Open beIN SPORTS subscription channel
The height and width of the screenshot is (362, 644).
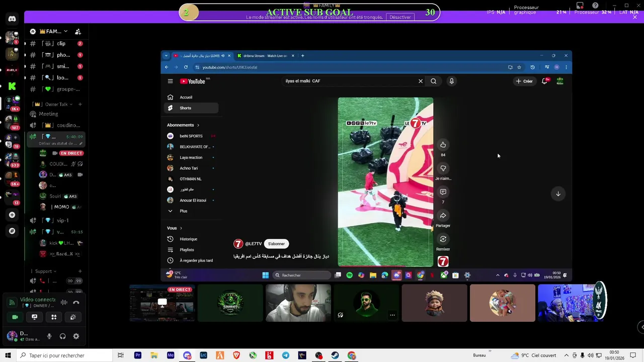pos(191,136)
